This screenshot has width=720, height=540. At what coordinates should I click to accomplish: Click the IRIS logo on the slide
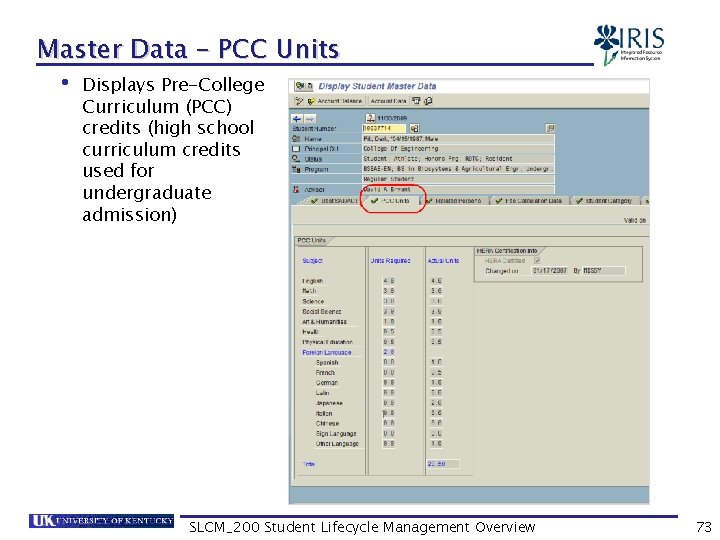[x=629, y=44]
